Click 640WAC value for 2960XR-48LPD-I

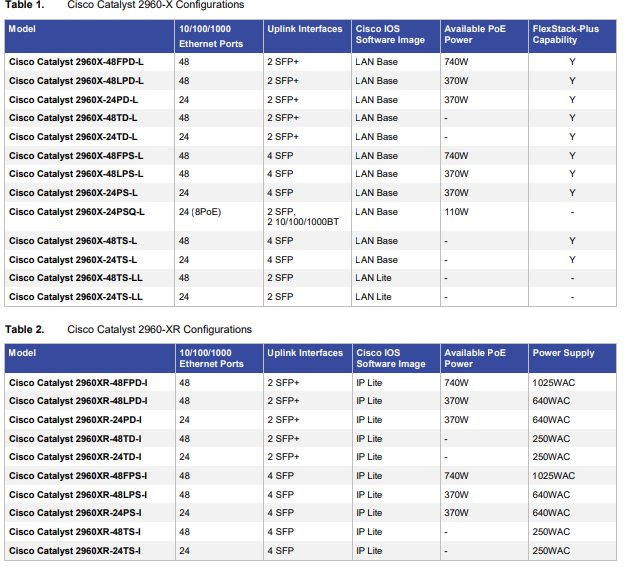551,401
